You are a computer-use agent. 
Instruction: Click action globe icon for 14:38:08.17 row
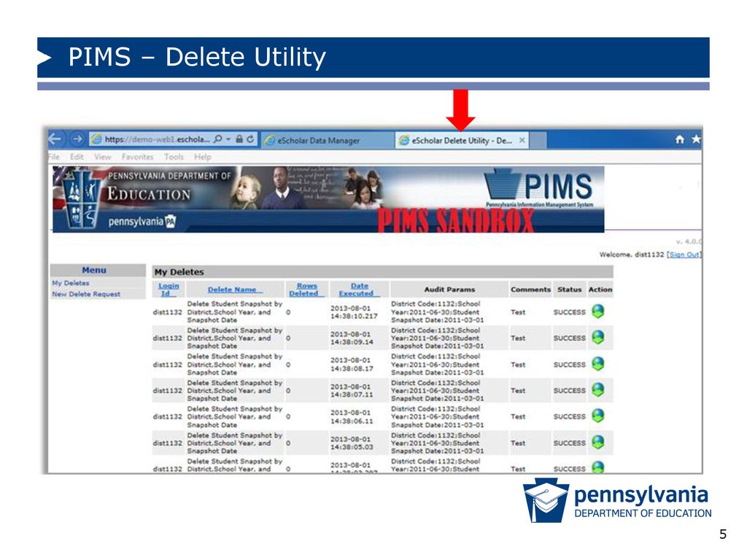click(x=598, y=364)
